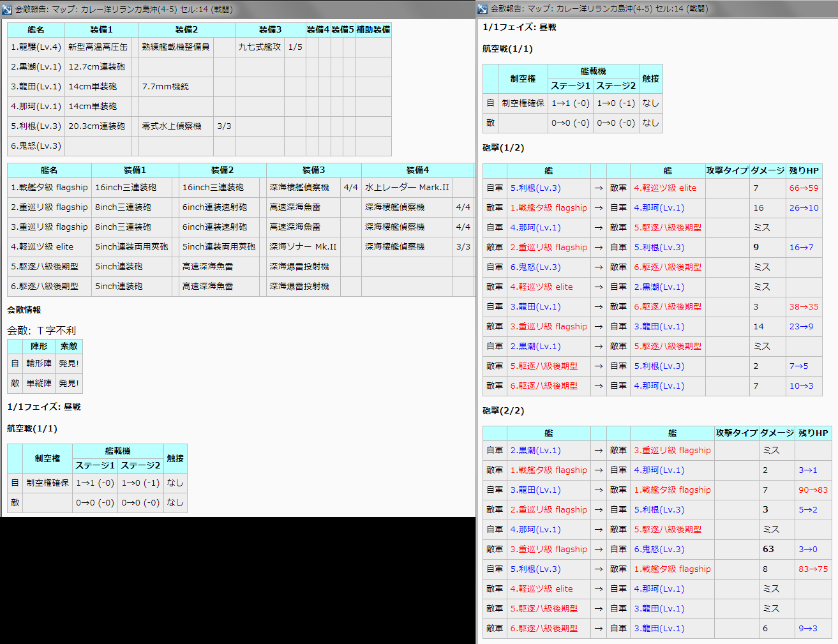This screenshot has width=838, height=644.
Task: Click the 水上レーダー Mark.II cell
Action: point(407,188)
